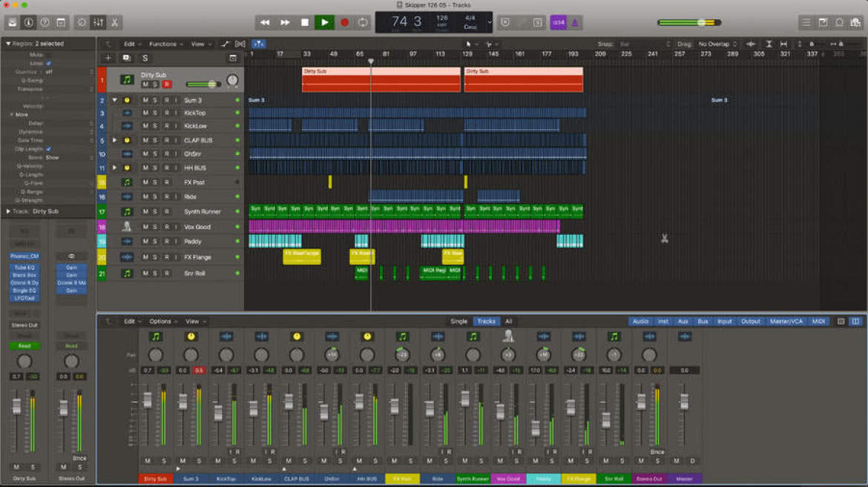The width and height of the screenshot is (868, 487).
Task: Click the red Record button
Action: point(344,23)
